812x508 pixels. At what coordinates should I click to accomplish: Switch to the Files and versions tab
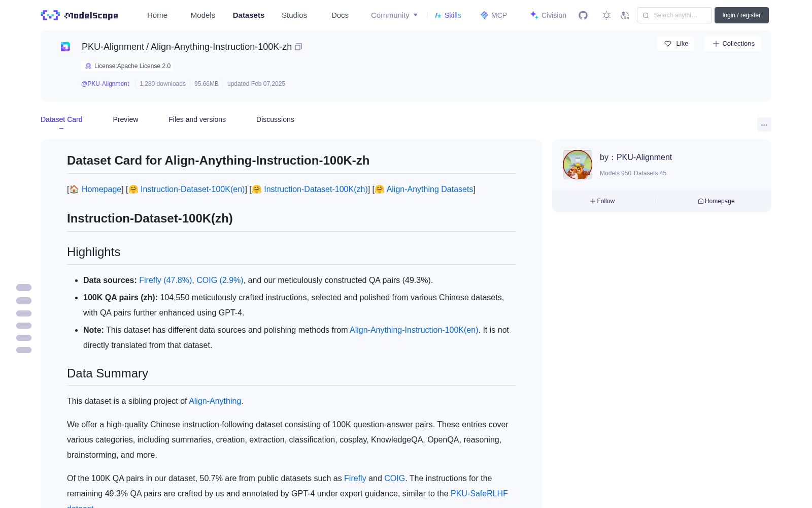pos(197,119)
